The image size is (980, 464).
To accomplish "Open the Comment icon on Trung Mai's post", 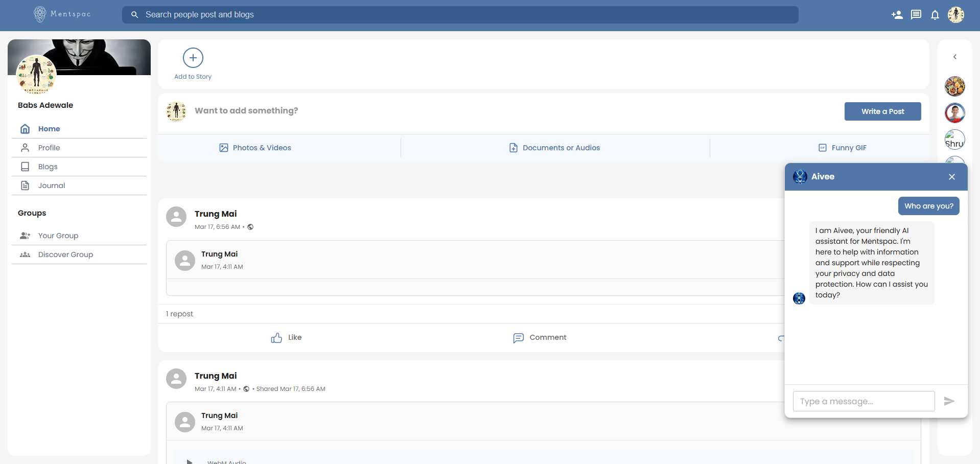I will (518, 338).
